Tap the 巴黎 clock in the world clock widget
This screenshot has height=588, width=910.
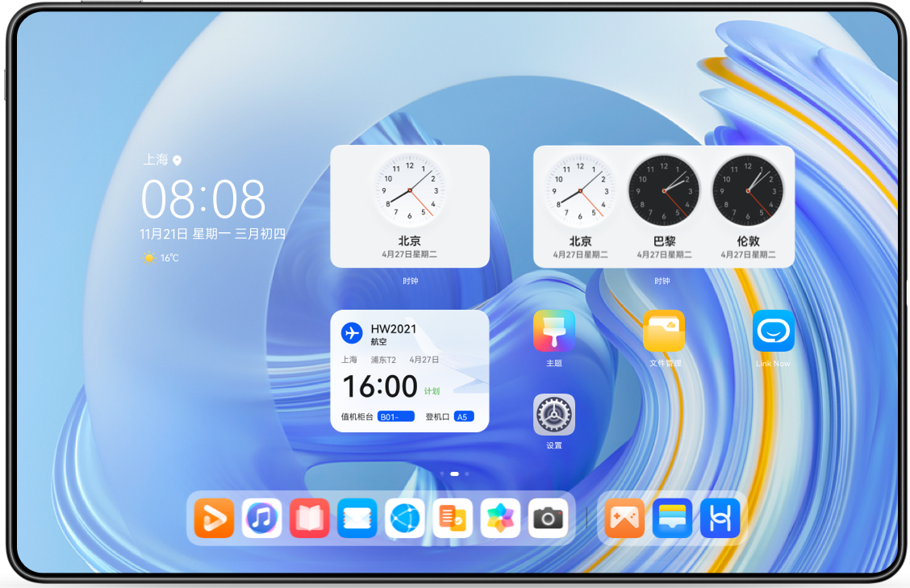tap(664, 190)
